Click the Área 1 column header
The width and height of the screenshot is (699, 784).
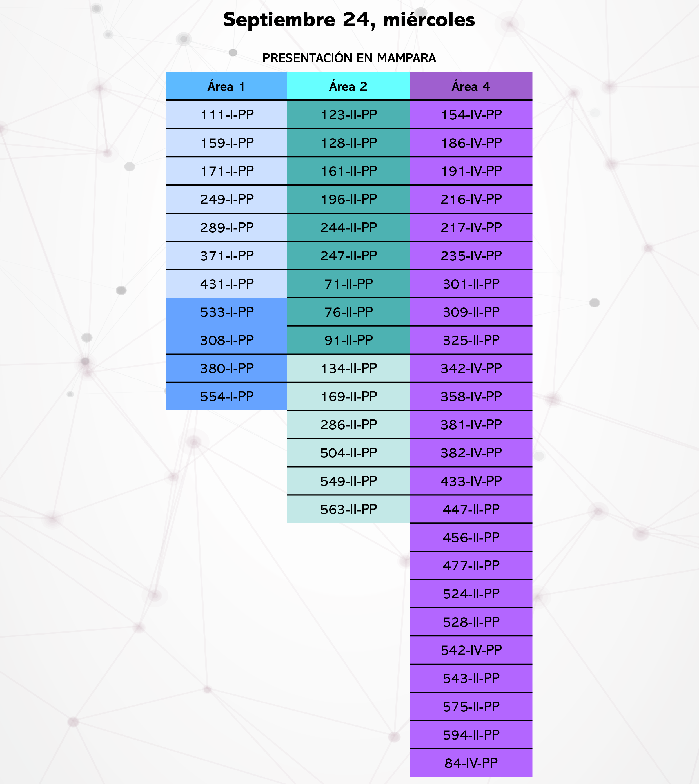(x=227, y=86)
